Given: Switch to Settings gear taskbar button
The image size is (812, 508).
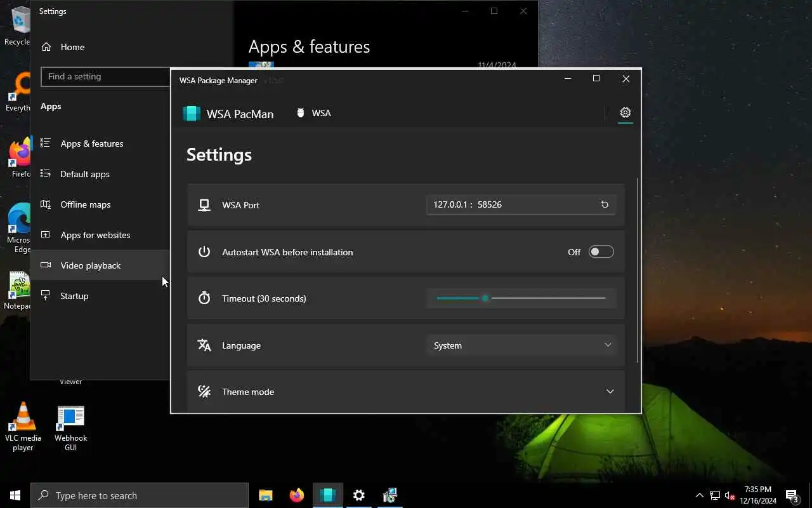Looking at the screenshot, I should tap(359, 495).
